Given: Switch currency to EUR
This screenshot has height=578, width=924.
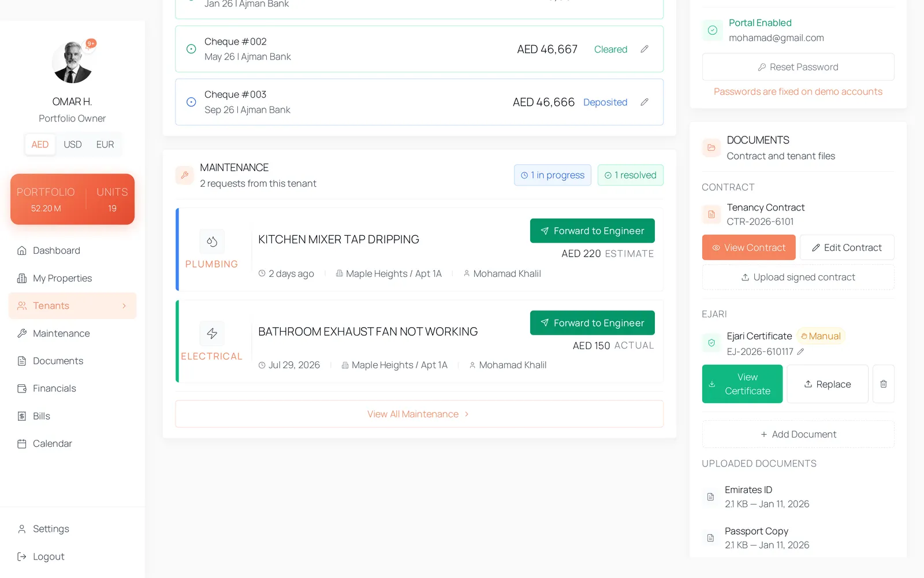Looking at the screenshot, I should (105, 144).
